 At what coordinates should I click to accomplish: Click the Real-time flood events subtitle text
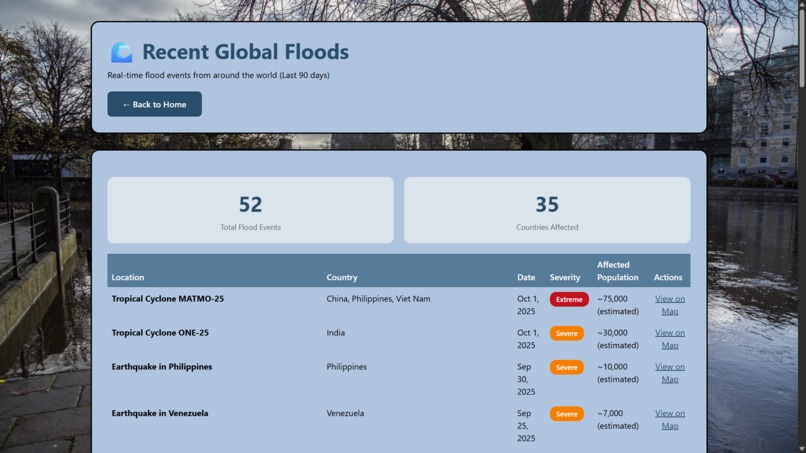[218, 75]
